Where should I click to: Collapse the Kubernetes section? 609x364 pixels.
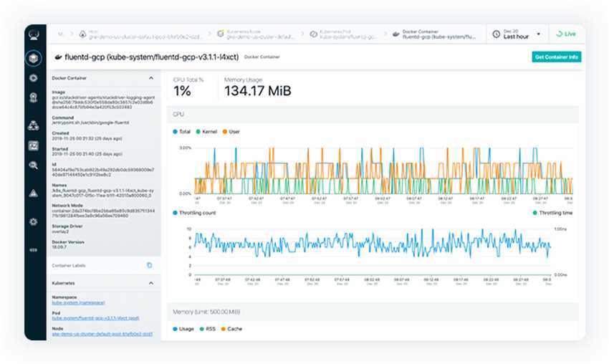pos(150,283)
